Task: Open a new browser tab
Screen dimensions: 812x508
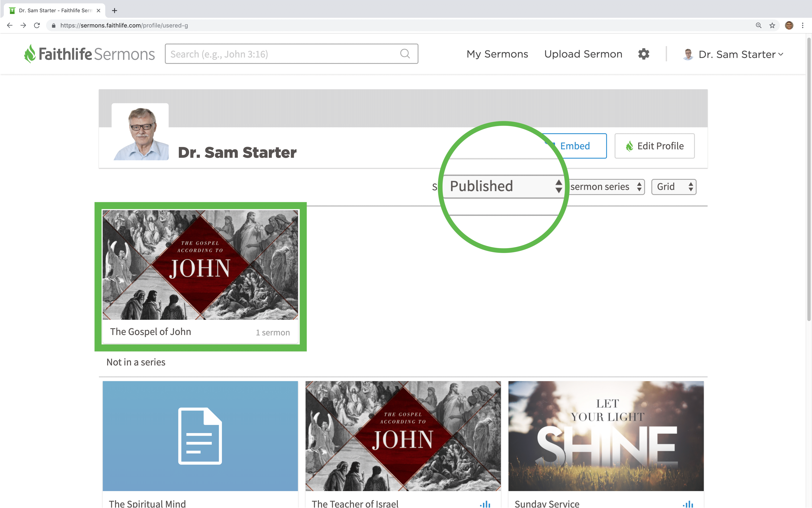Action: tap(115, 10)
